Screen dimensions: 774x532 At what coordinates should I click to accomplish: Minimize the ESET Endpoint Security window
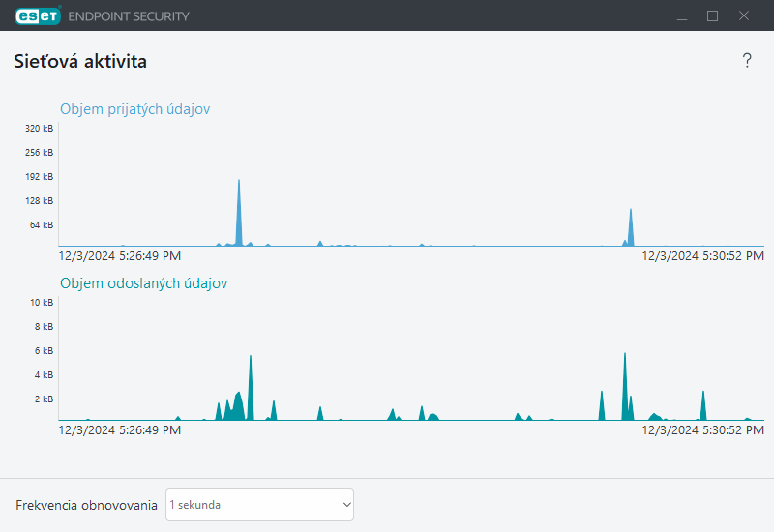point(681,15)
